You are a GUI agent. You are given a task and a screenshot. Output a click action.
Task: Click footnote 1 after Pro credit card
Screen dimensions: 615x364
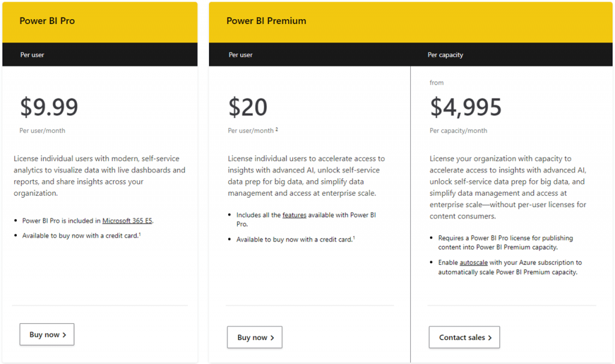(139, 234)
